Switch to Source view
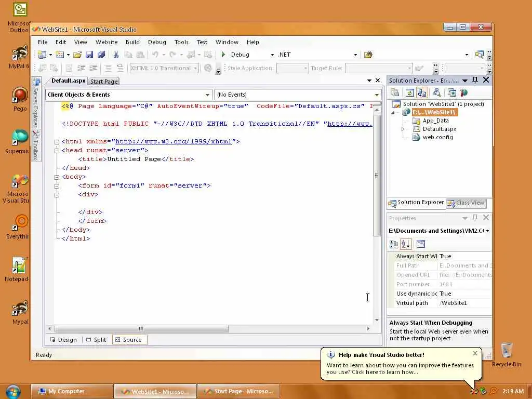Screen dimensions: 532x399 (x=129, y=340)
